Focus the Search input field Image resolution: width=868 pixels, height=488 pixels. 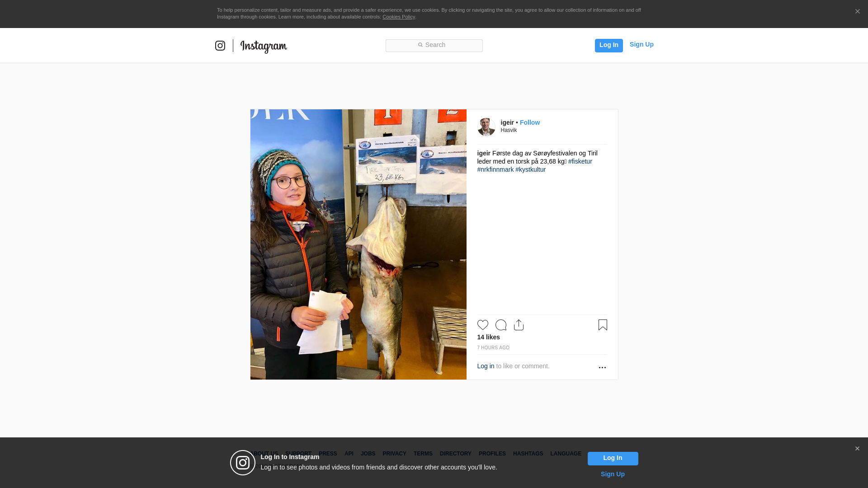[434, 45]
